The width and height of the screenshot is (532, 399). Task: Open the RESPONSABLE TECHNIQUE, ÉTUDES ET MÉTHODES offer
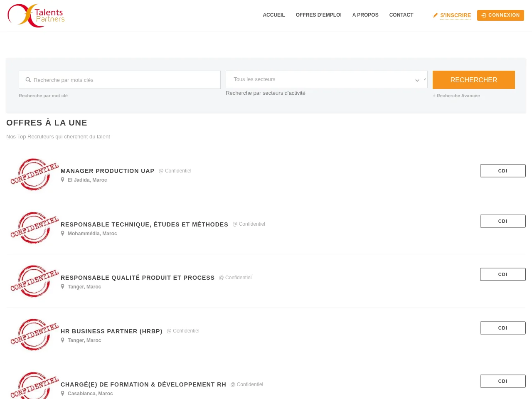click(145, 224)
